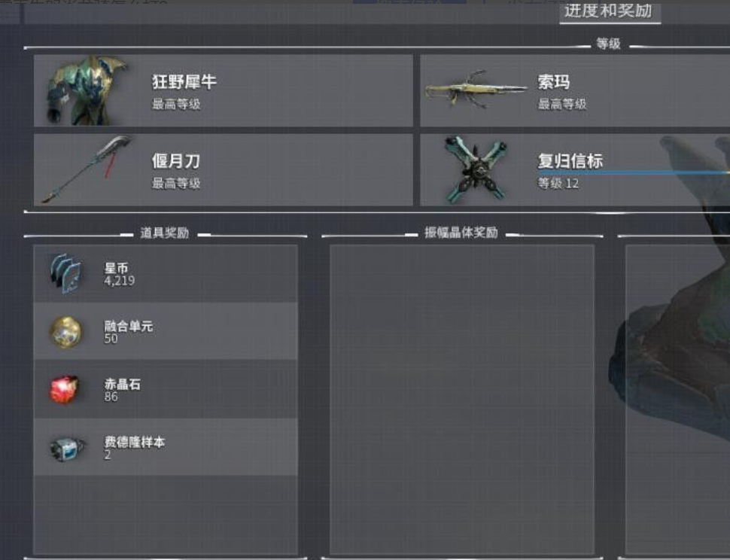Click the 复归信标 level progress bar
This screenshot has width=730, height=560.
point(634,172)
